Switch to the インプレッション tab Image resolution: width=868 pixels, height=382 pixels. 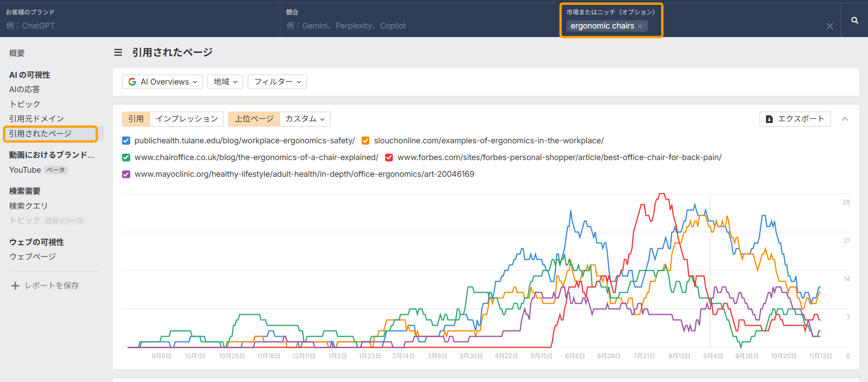(x=187, y=119)
